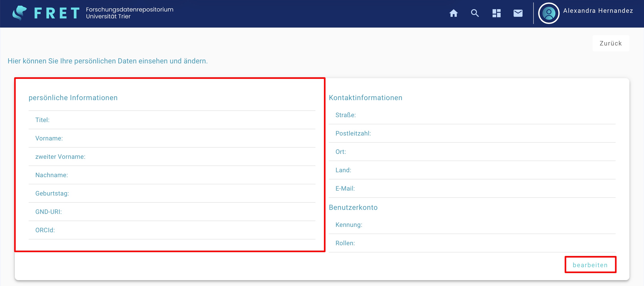Viewport: 644px width, 286px height.
Task: Select the Nachname: row
Action: [x=172, y=175]
